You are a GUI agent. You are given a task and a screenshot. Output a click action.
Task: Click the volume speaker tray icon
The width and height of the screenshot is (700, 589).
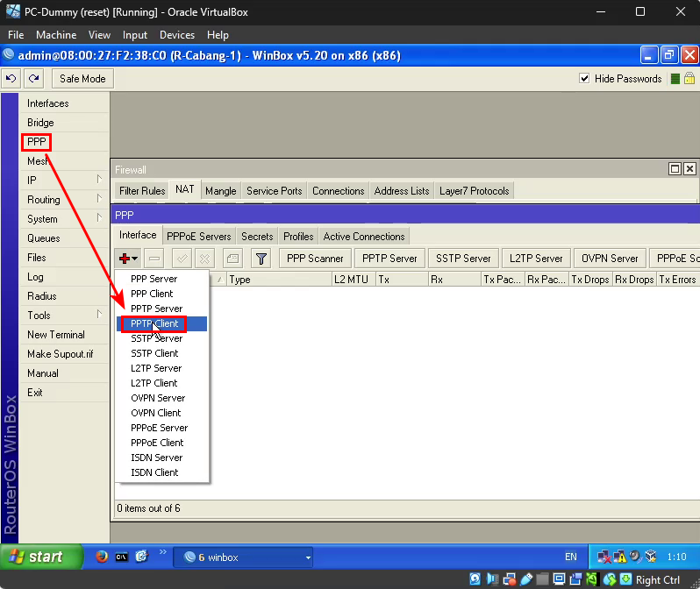(635, 557)
